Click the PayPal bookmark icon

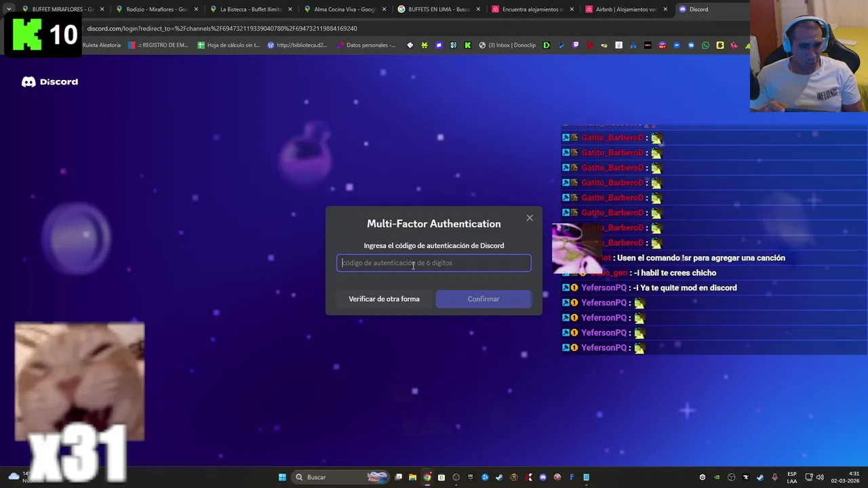[561, 45]
